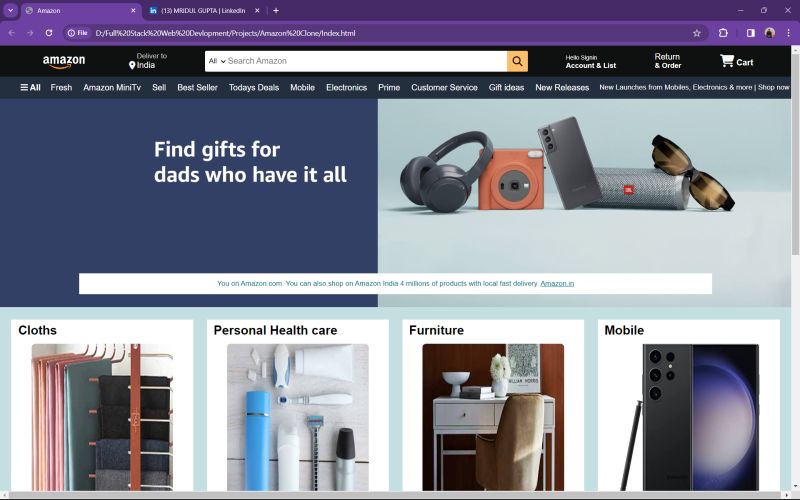This screenshot has width=800, height=500.
Task: Open Todays Deals nav item
Action: 254,87
